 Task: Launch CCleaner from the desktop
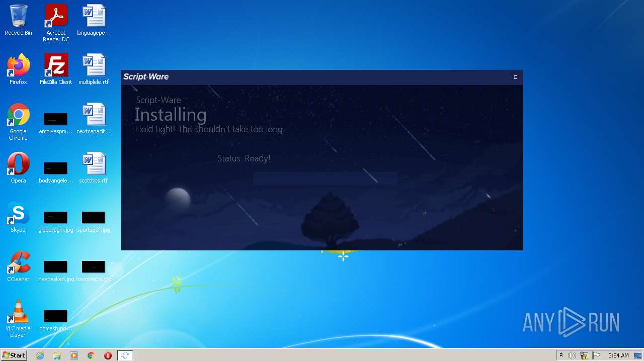(18, 266)
